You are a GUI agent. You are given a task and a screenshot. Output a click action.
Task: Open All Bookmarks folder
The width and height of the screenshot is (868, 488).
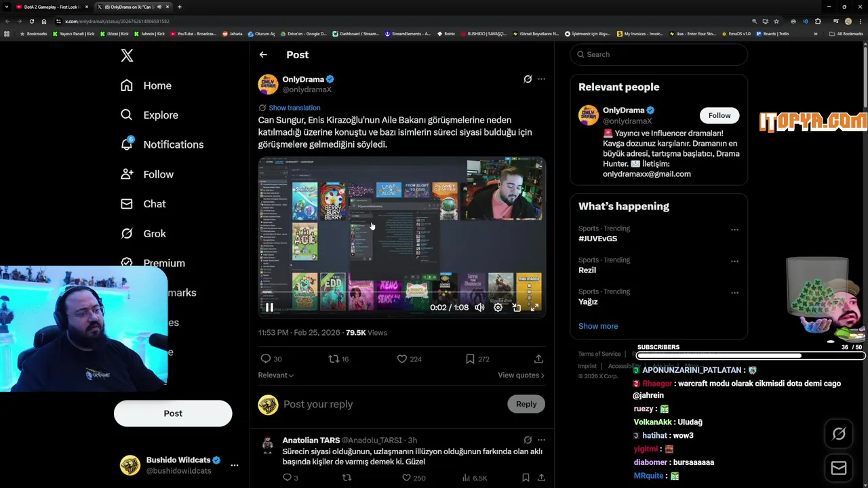click(846, 34)
